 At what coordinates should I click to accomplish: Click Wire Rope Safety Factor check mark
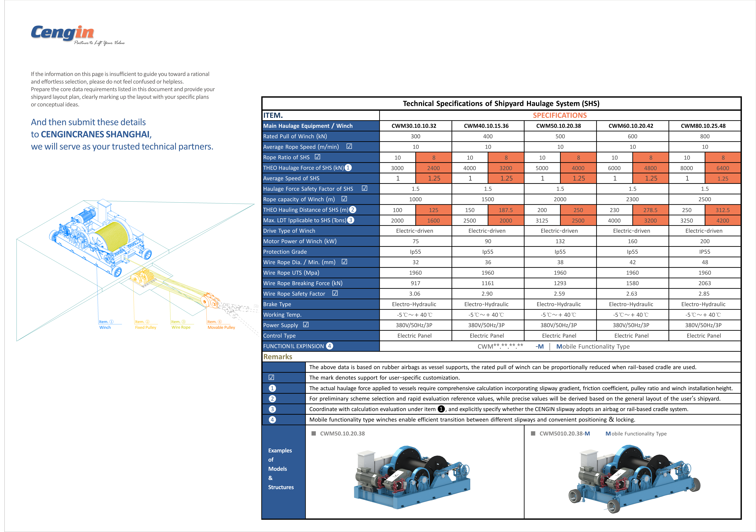[335, 293]
